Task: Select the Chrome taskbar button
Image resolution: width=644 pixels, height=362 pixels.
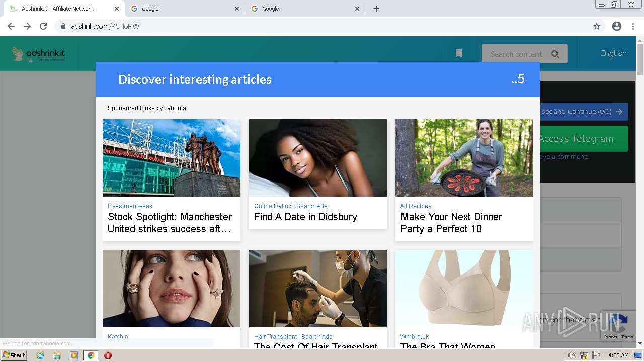Action: point(91,355)
